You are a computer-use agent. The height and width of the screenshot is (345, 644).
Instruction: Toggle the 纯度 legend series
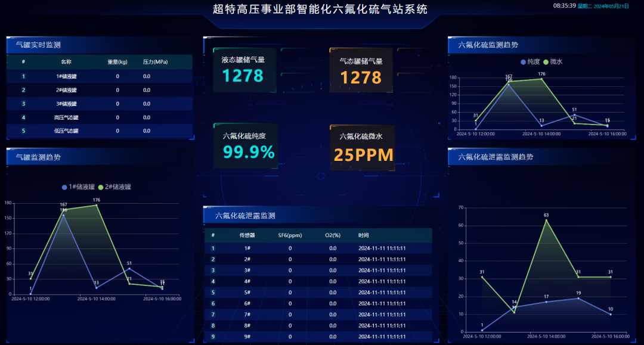(x=530, y=61)
